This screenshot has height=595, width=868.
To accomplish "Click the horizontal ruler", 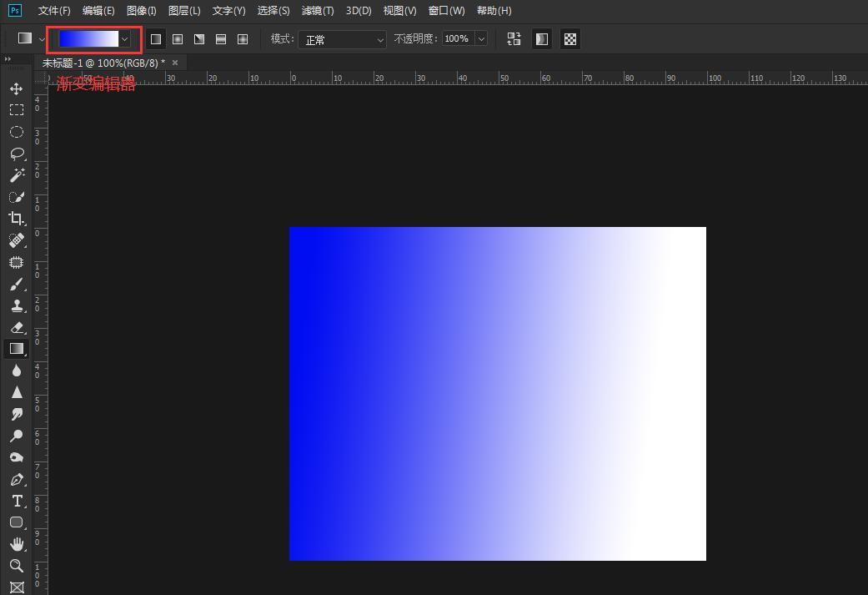I will pyautogui.click(x=458, y=78).
